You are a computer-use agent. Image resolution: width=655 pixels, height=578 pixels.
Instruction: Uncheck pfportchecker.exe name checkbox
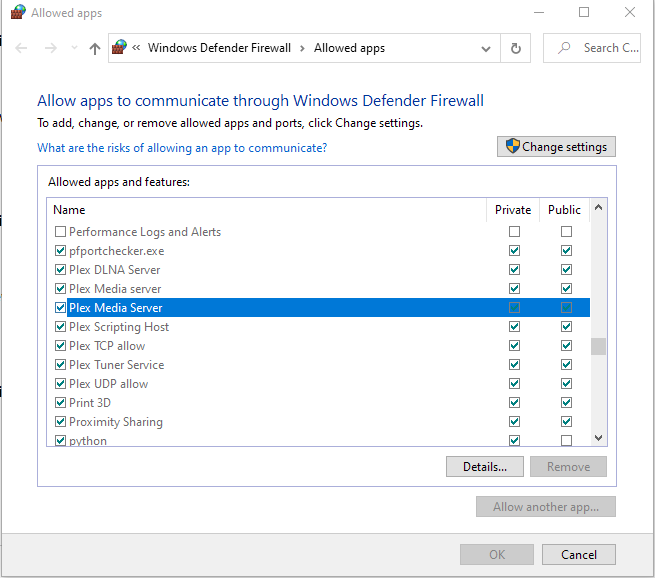coord(61,251)
